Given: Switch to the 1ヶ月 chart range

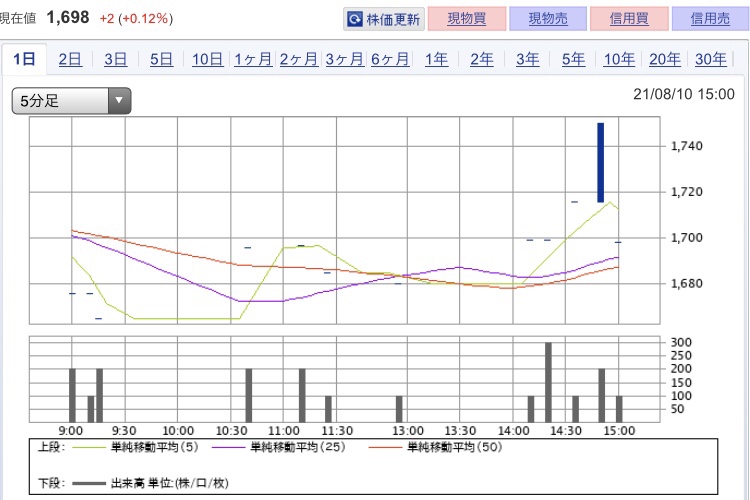Looking at the screenshot, I should (x=253, y=59).
